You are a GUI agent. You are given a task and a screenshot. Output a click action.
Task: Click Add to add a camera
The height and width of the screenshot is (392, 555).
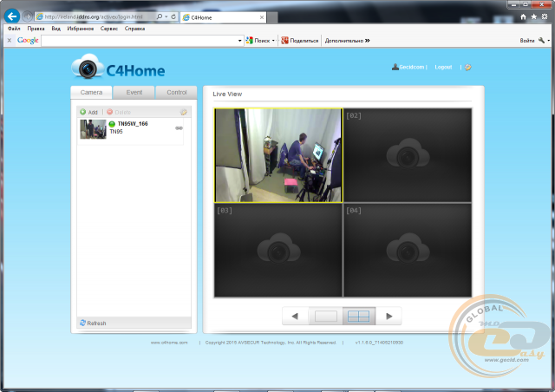[88, 112]
